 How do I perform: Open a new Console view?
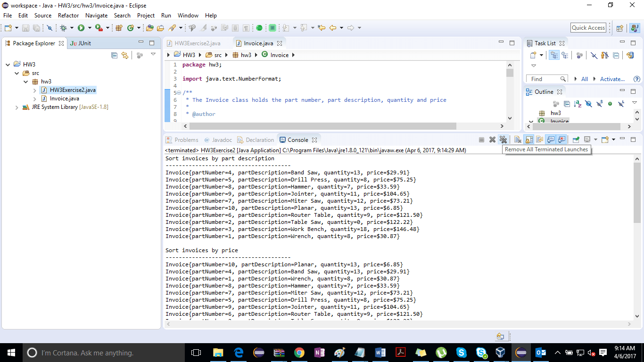tap(608, 140)
